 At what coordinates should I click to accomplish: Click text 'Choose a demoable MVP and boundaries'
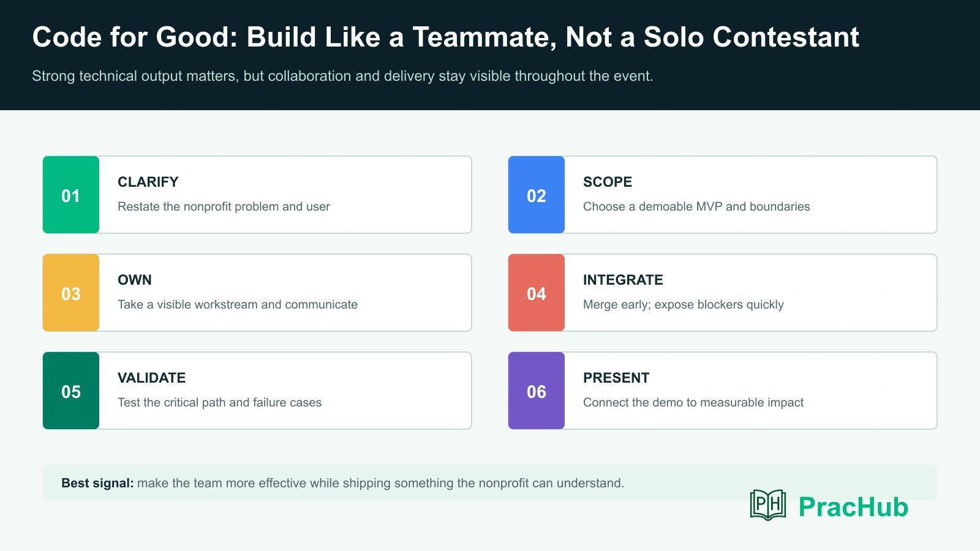(x=696, y=206)
